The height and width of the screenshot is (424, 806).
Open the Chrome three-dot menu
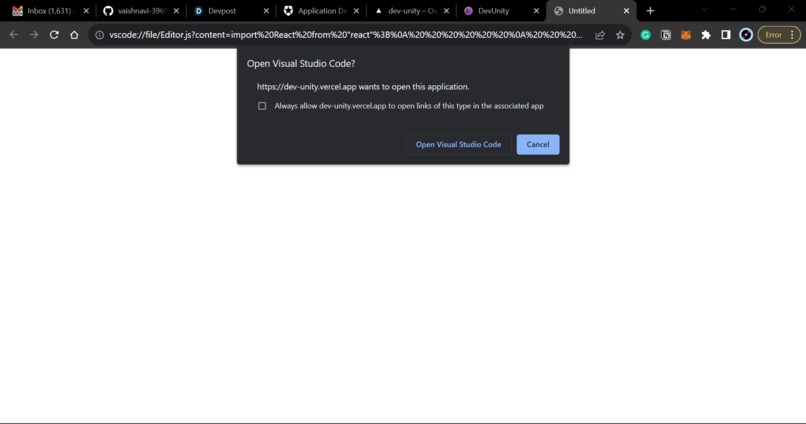(x=792, y=35)
